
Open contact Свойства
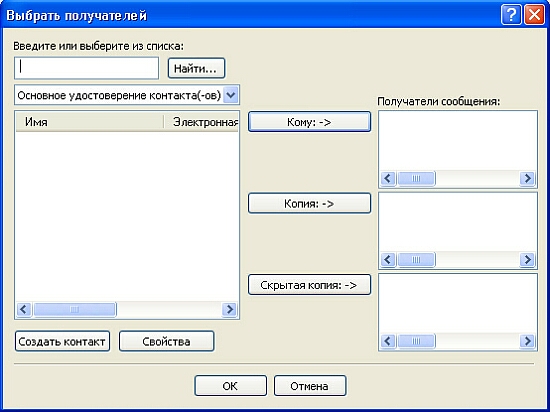click(166, 341)
